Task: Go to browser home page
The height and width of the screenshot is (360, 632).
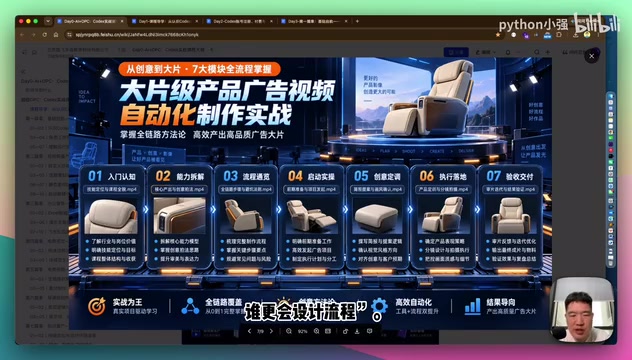Action: [56, 35]
